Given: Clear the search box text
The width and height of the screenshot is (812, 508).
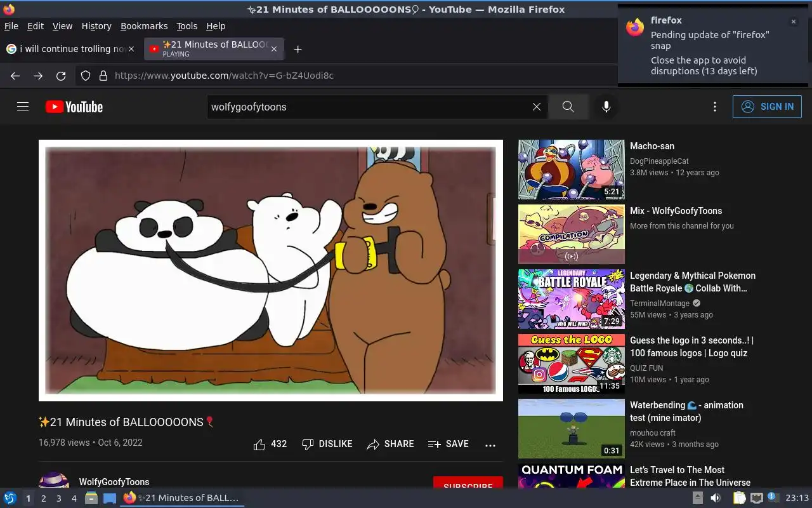Looking at the screenshot, I should [x=537, y=107].
